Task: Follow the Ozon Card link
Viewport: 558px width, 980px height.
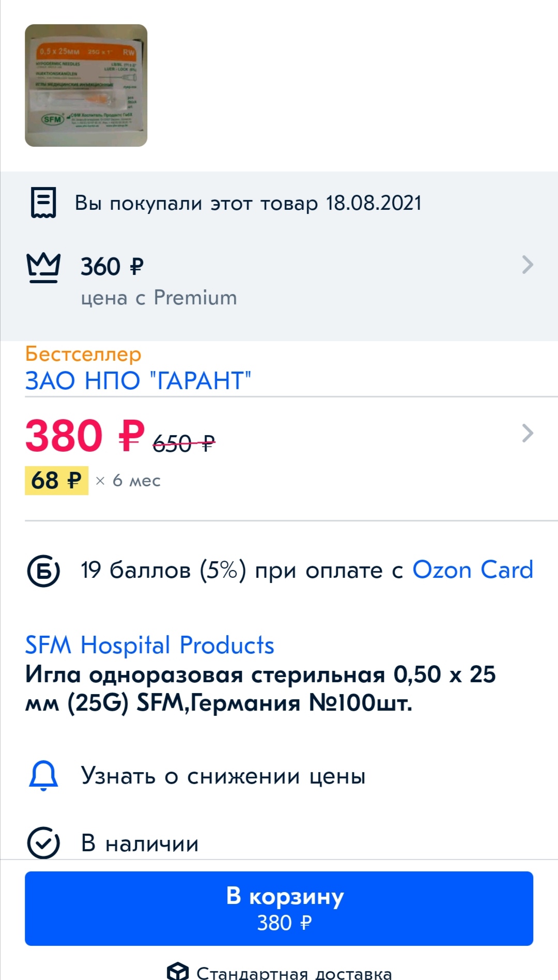Action: 472,570
